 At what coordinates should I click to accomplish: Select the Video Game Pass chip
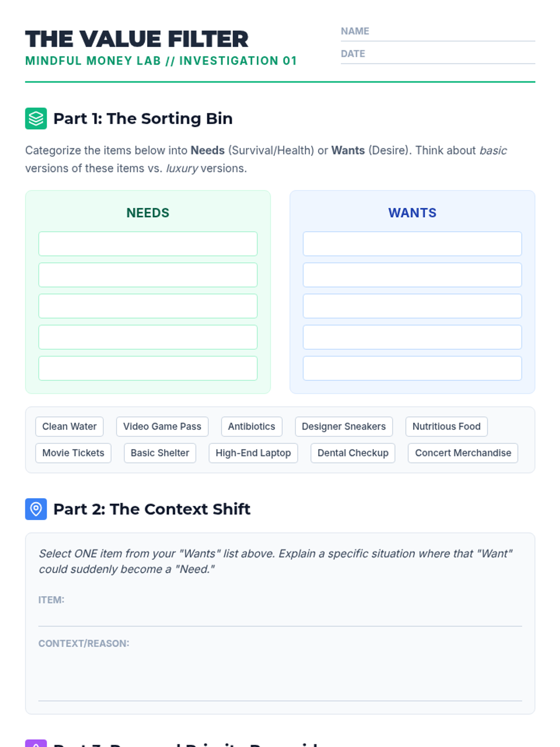(162, 427)
